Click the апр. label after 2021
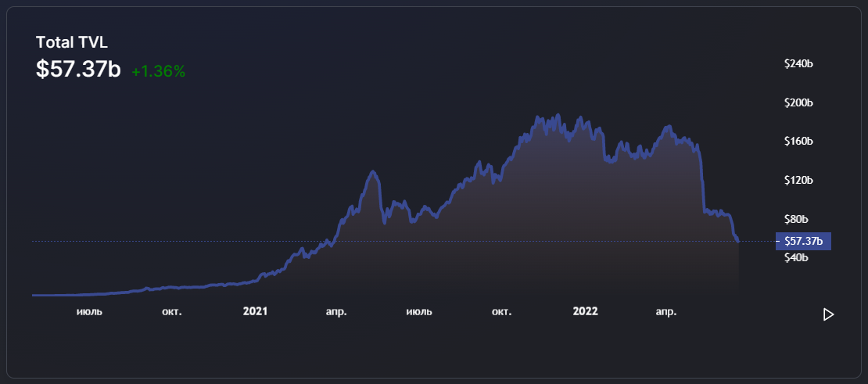This screenshot has height=384, width=868. tap(336, 312)
